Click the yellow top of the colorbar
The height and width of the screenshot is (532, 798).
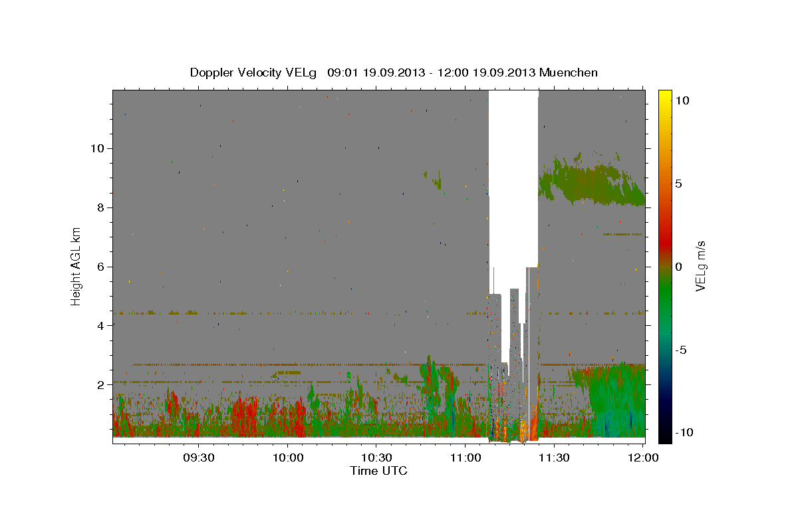(x=664, y=96)
